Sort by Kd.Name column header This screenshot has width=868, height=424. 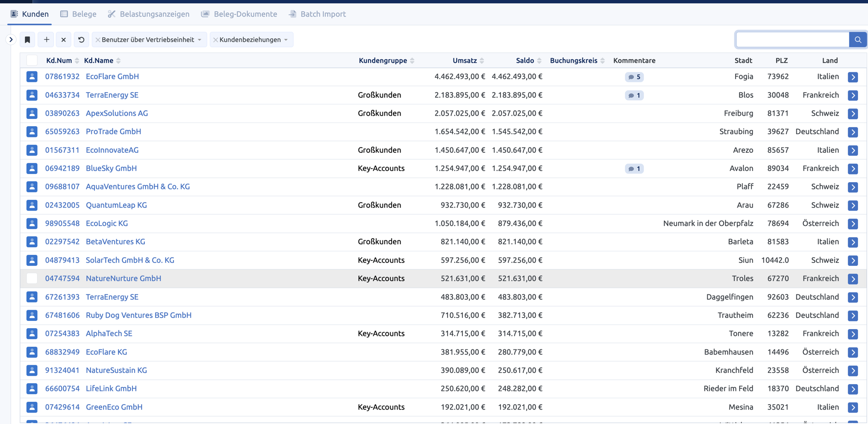(x=102, y=61)
